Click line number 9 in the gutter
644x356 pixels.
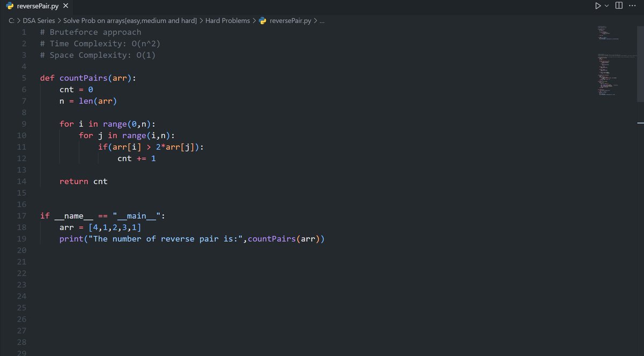(24, 124)
